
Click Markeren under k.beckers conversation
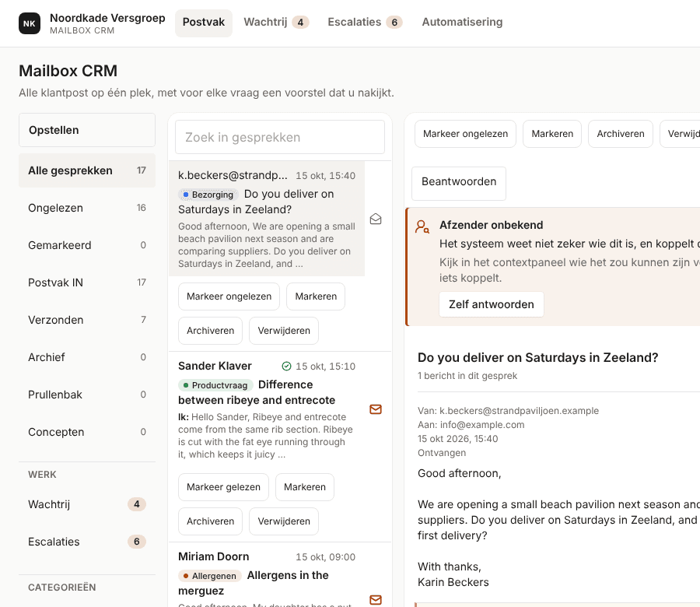(316, 296)
